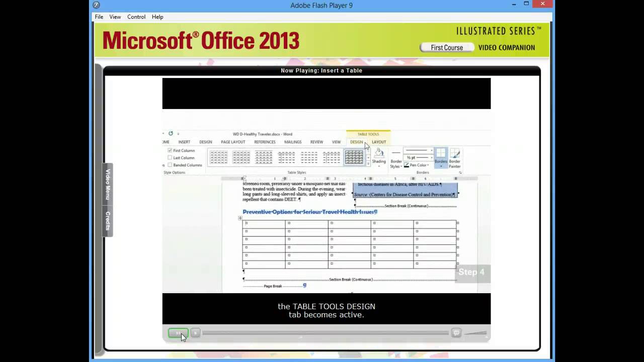Open the Borders group dialog launcher
This screenshot has width=644, height=362.
click(x=460, y=172)
